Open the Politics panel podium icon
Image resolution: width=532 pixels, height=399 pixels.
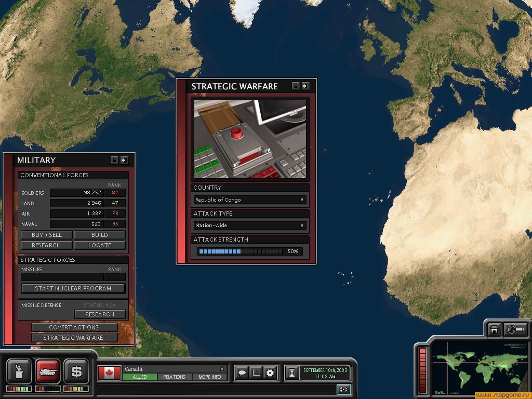point(19,371)
